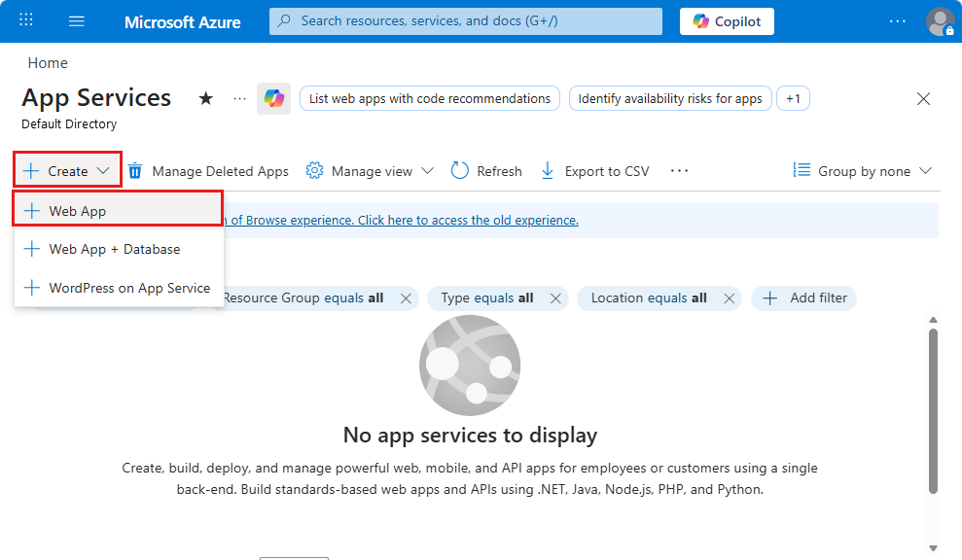Viewport: 962px width, 560px height.
Task: Remove the Type equals all filter
Action: pos(555,298)
